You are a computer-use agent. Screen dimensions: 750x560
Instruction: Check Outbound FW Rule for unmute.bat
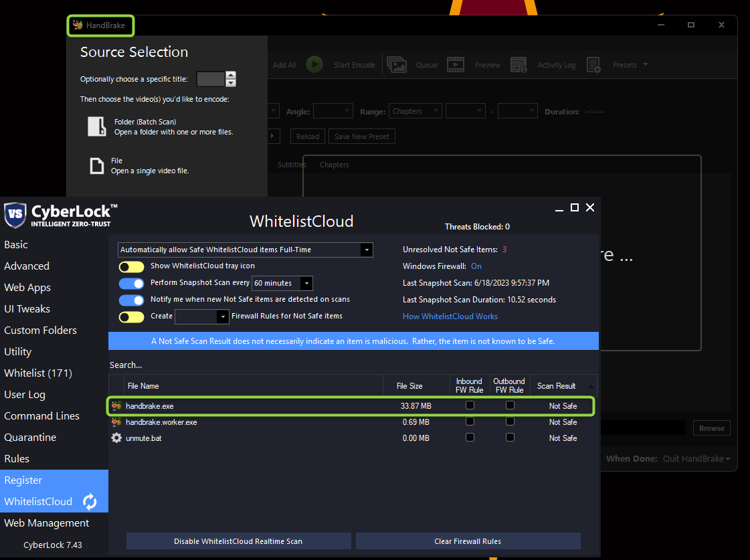coord(510,438)
